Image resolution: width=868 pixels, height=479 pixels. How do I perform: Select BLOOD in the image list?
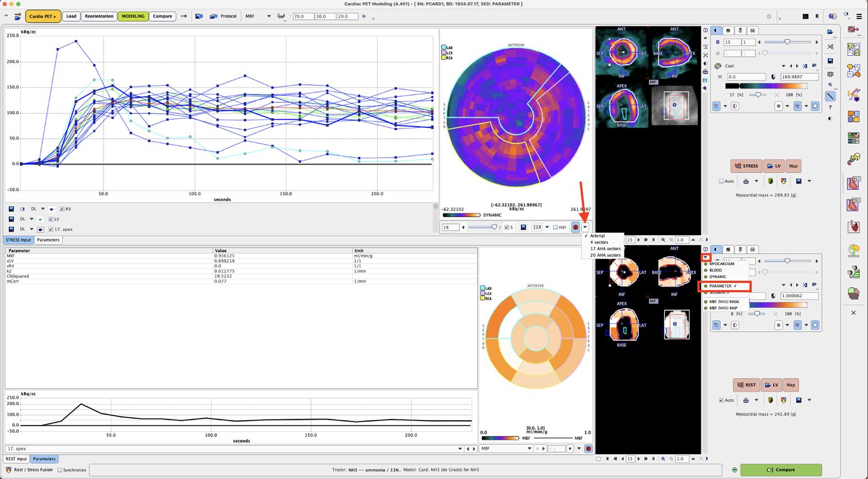pos(715,270)
